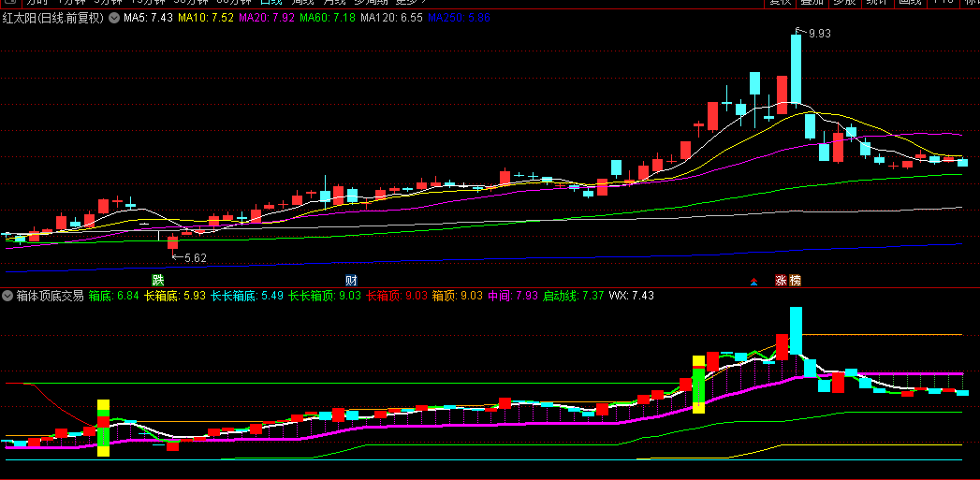Click the blue 财 event marker
This screenshot has height=480, width=980.
tap(351, 280)
